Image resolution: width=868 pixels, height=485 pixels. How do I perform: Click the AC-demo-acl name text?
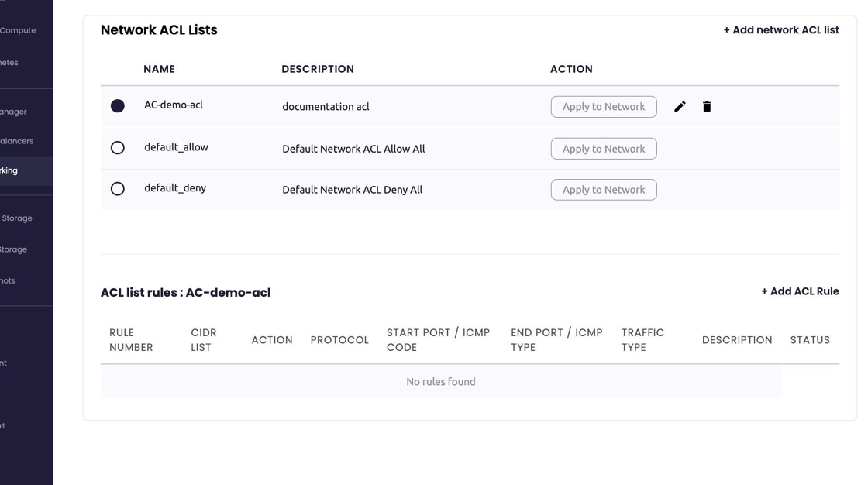pyautogui.click(x=174, y=105)
